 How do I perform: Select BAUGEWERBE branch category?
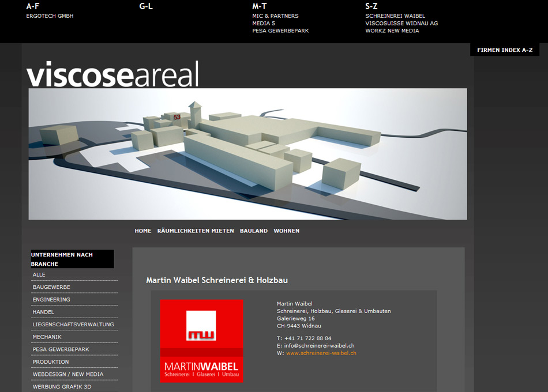pos(51,287)
